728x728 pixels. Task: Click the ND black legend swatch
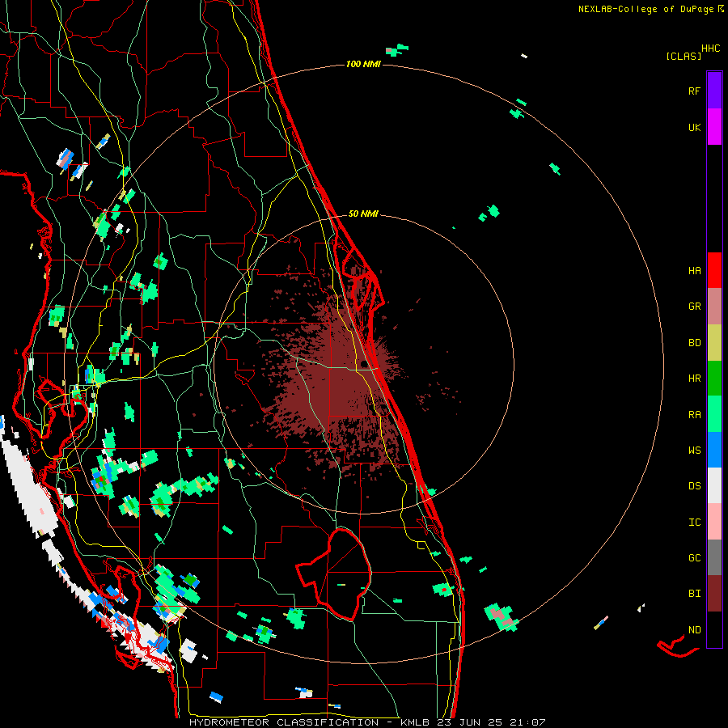coord(714,629)
